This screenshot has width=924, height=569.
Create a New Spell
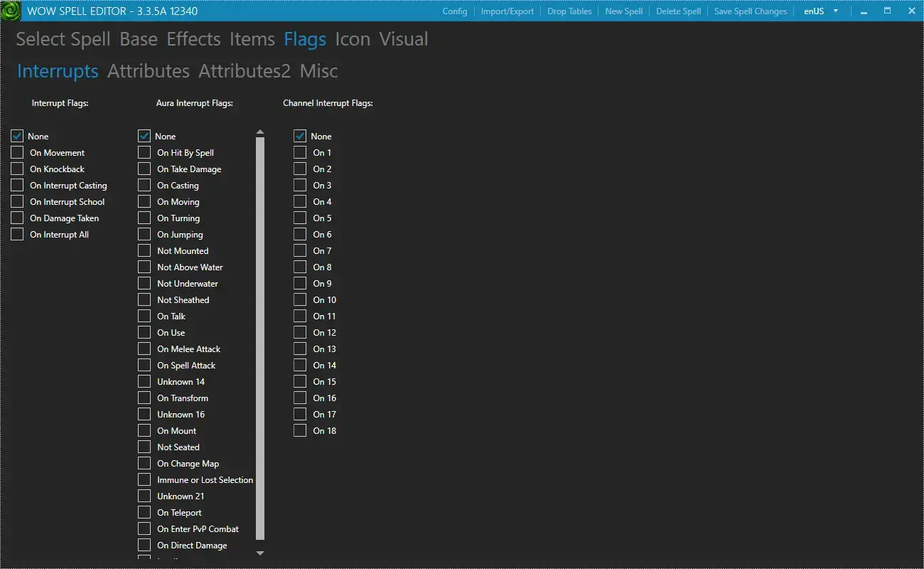tap(624, 11)
